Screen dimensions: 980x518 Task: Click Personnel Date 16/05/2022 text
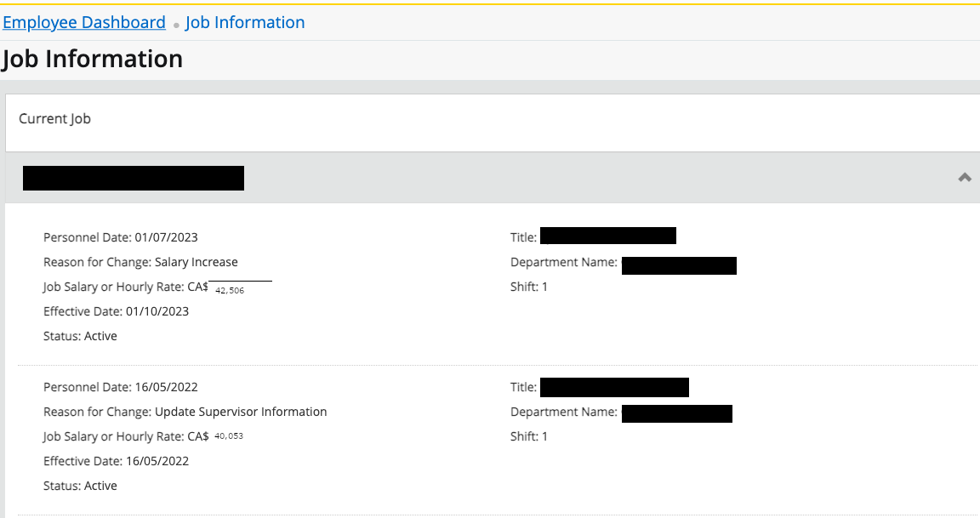(x=120, y=387)
